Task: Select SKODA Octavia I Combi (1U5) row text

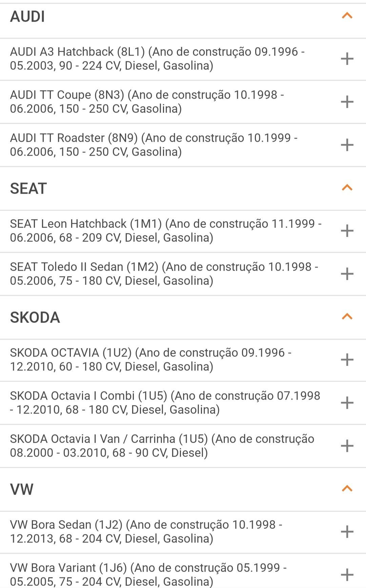Action: [x=165, y=403]
